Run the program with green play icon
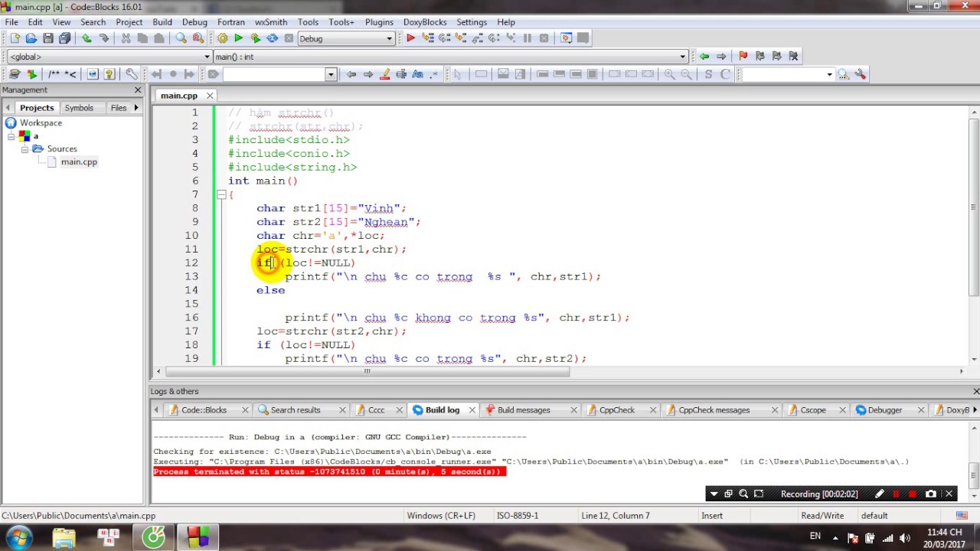Viewport: 980px width, 551px height. tap(239, 38)
